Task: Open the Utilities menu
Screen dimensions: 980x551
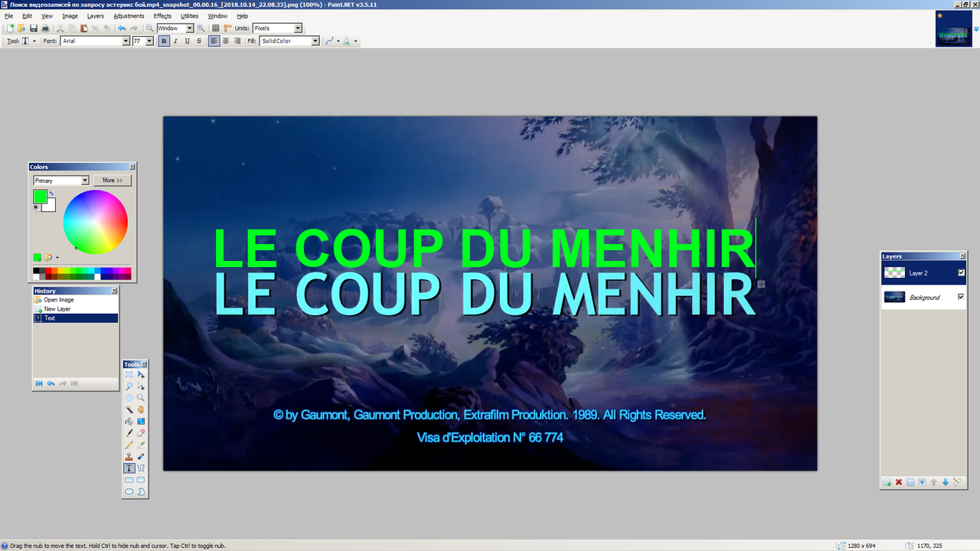Action: 189,16
